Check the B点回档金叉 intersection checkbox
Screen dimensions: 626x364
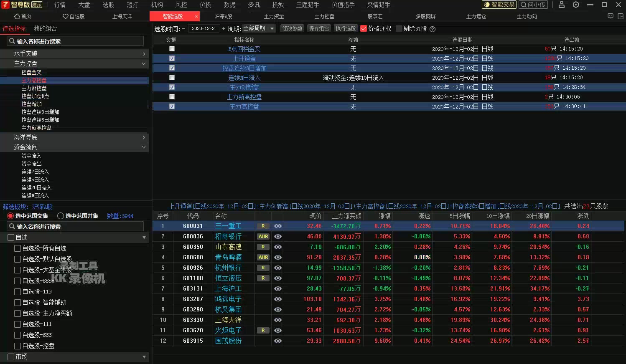point(172,49)
